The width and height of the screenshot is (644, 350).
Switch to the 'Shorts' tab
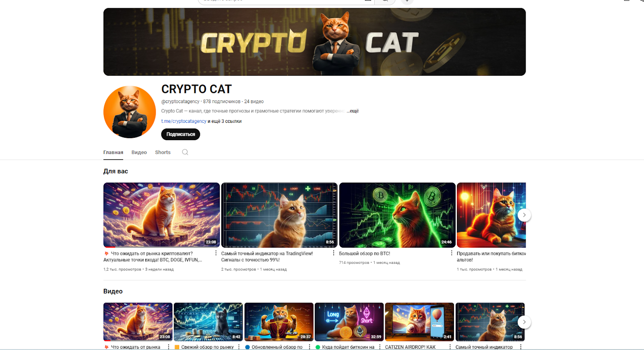tap(163, 152)
